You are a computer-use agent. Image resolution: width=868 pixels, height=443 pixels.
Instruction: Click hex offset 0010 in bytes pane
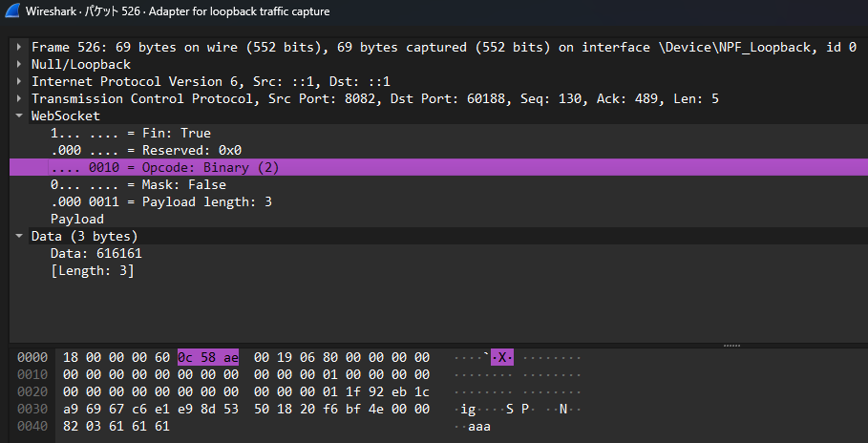click(32, 375)
